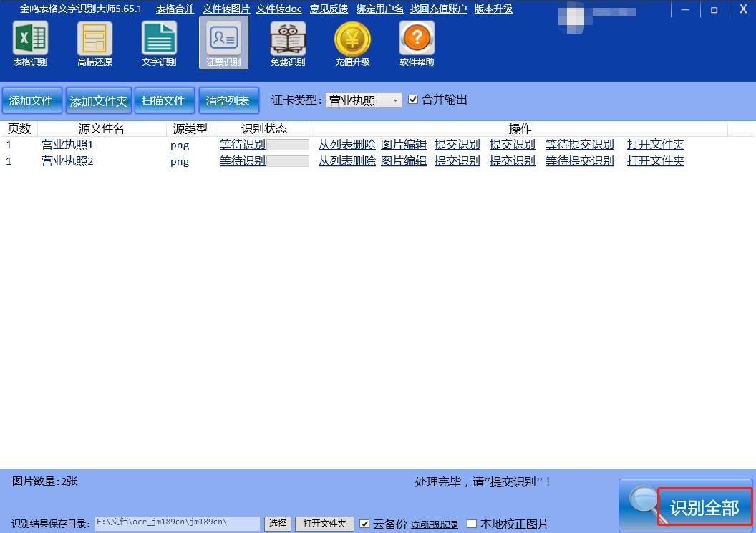Click png type in 营业执照2 row
This screenshot has height=533, width=756.
point(180,162)
